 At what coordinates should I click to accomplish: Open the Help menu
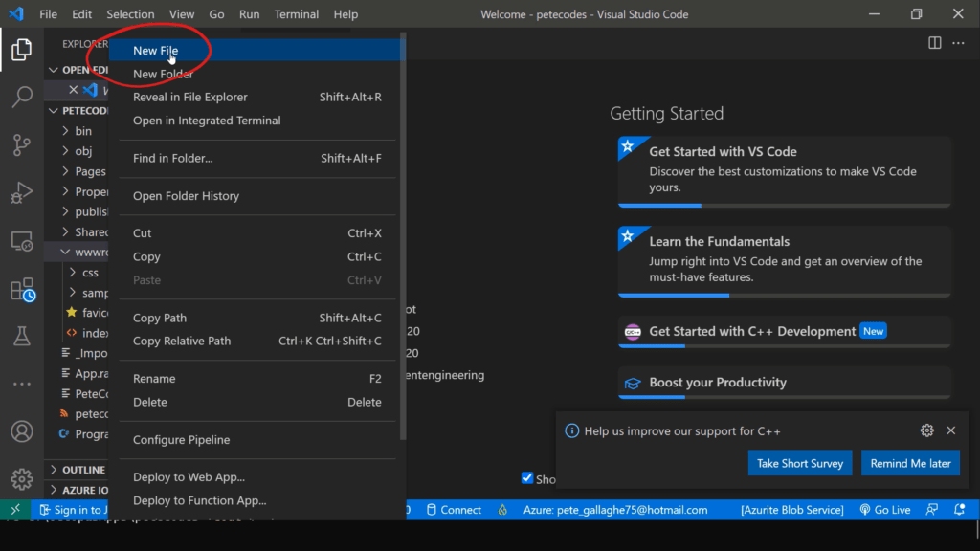pyautogui.click(x=345, y=13)
